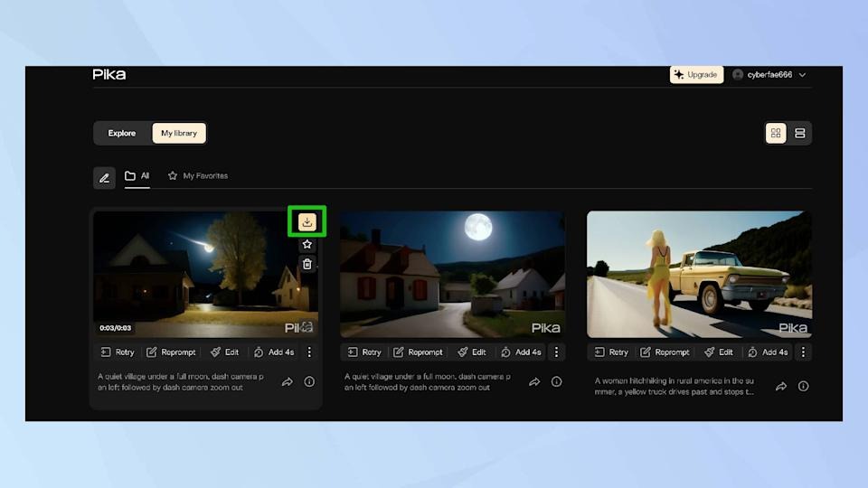Open the All folder tab
The width and height of the screenshot is (868, 488).
(137, 176)
